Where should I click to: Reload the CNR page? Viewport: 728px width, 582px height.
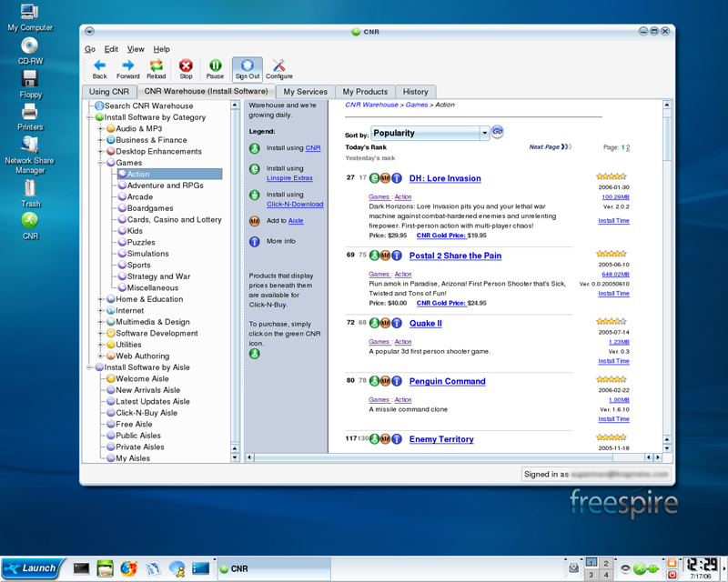(156, 69)
